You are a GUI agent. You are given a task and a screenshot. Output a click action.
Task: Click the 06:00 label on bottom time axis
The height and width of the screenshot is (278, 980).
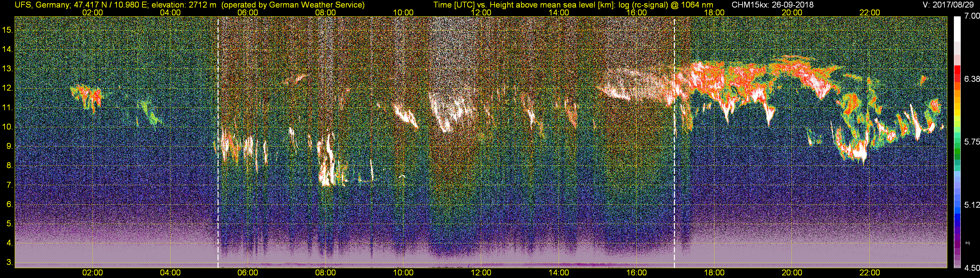click(x=248, y=273)
